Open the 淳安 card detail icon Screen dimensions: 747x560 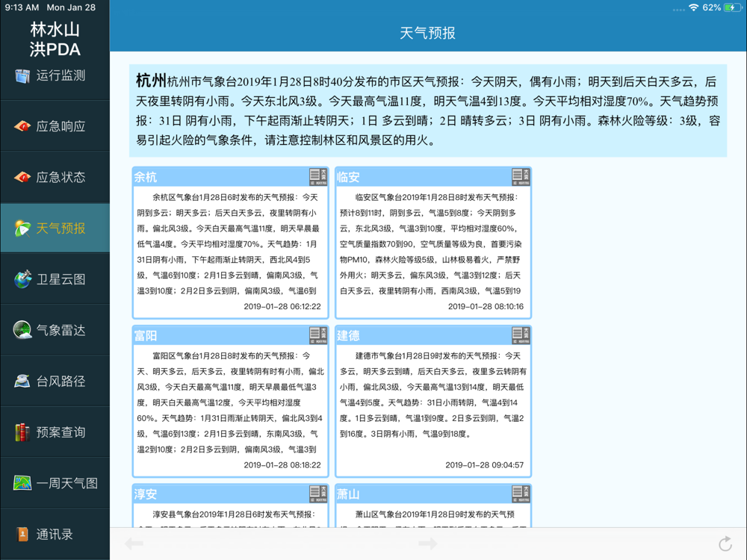(x=318, y=494)
